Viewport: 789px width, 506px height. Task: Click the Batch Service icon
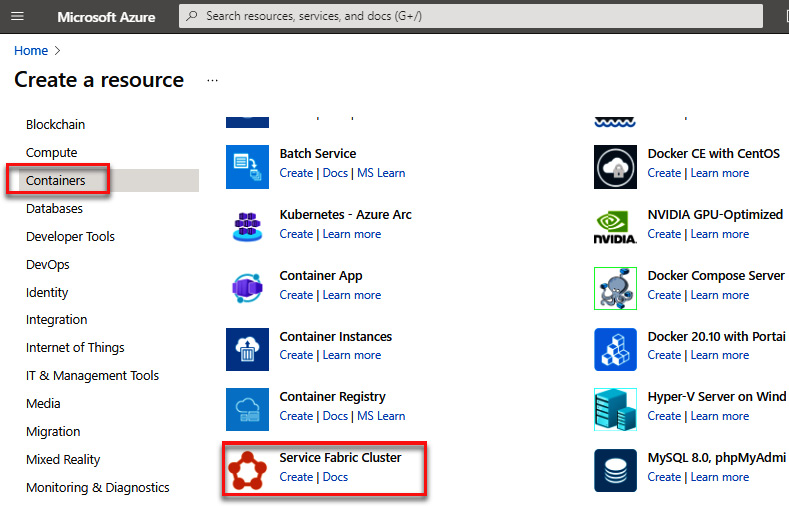click(247, 167)
